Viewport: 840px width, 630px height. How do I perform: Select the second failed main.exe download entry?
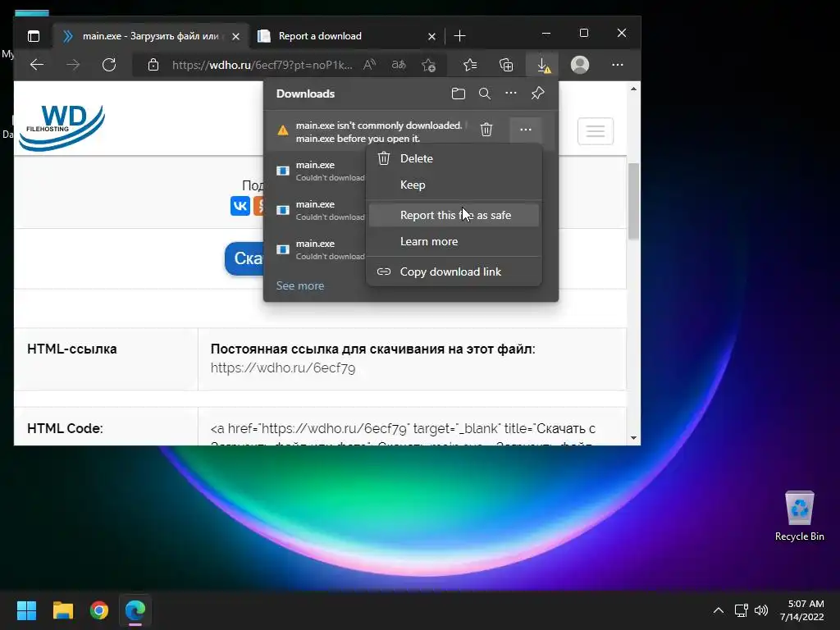316,210
